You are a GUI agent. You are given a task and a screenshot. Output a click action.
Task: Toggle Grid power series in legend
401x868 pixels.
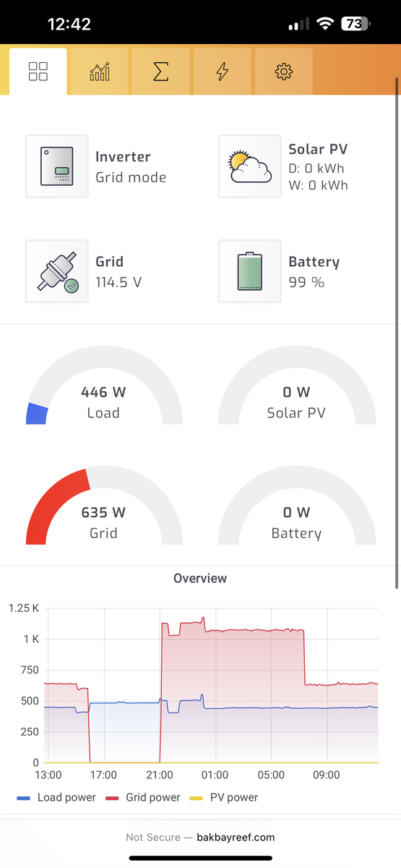[x=143, y=797]
